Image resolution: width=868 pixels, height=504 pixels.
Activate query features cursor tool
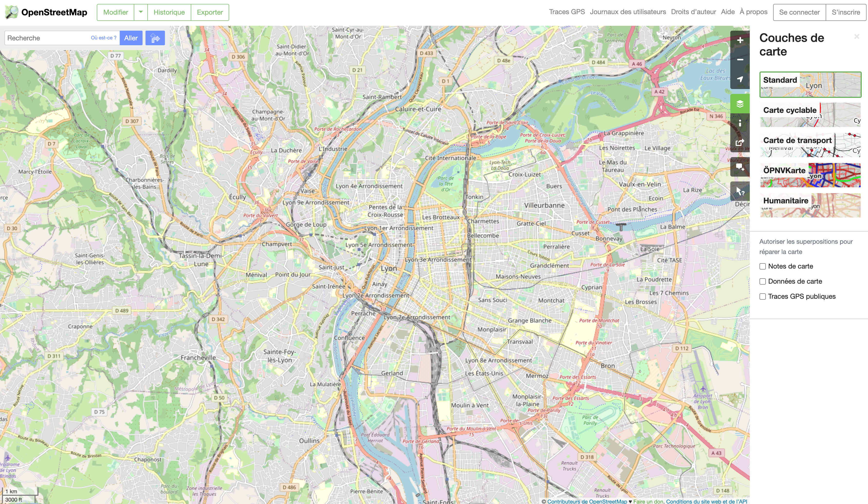pos(740,191)
